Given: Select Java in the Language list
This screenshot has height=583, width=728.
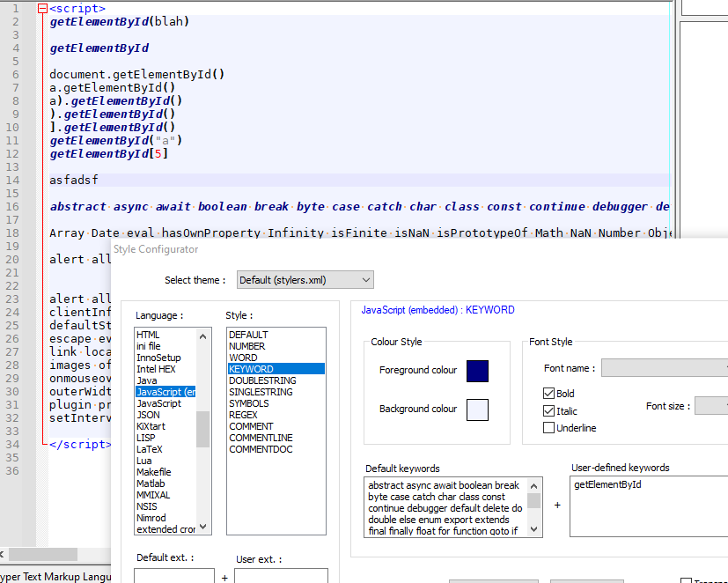Looking at the screenshot, I should click(x=146, y=380).
